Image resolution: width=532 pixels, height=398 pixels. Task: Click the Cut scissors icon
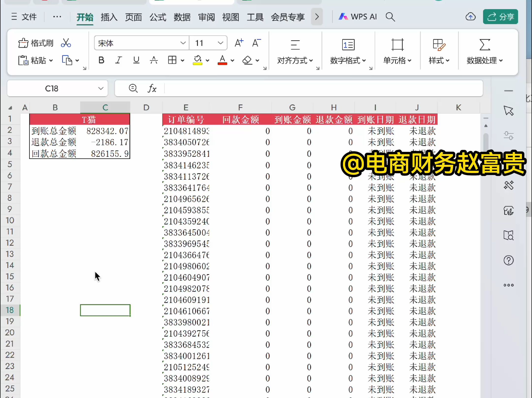(x=66, y=43)
